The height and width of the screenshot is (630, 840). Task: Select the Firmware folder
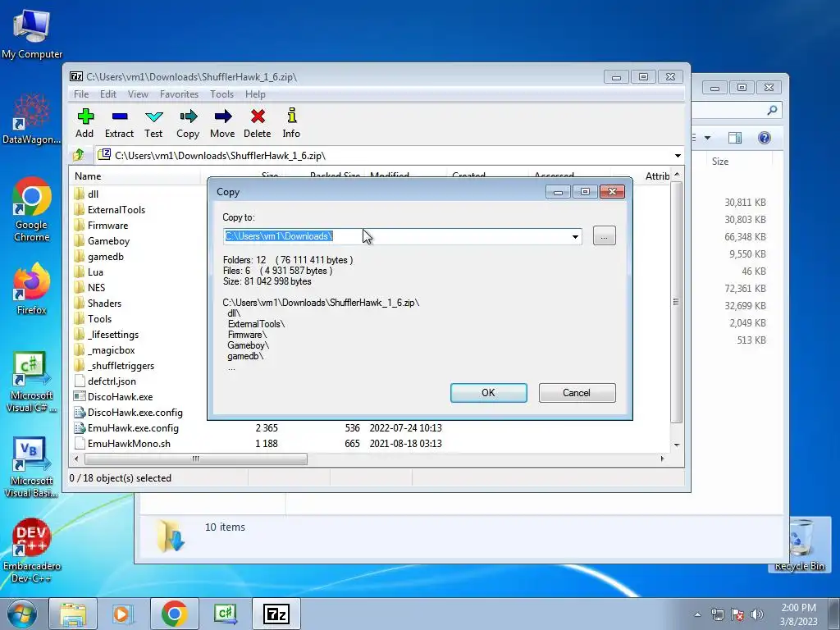[101, 225]
